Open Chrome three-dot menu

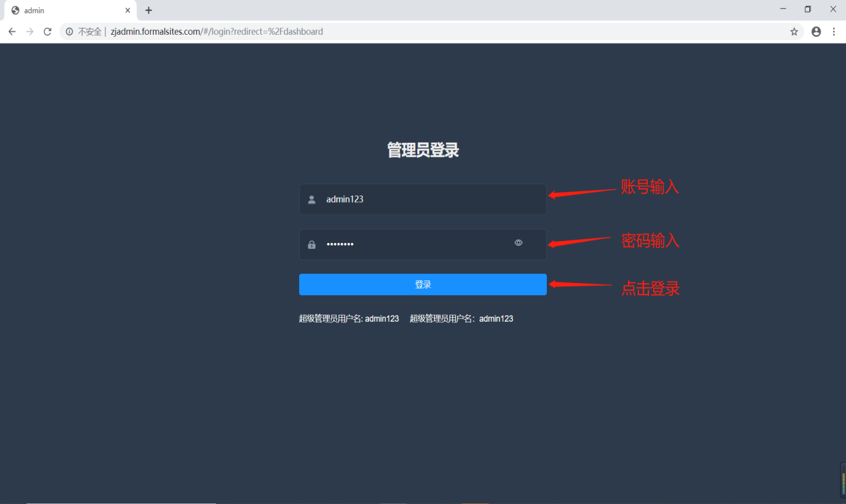pyautogui.click(x=834, y=31)
